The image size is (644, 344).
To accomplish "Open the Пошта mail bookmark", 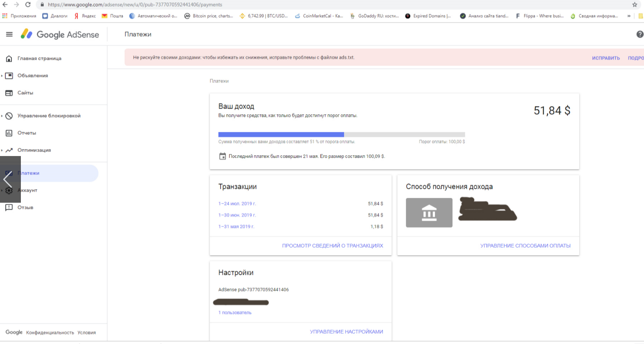I will pyautogui.click(x=113, y=16).
